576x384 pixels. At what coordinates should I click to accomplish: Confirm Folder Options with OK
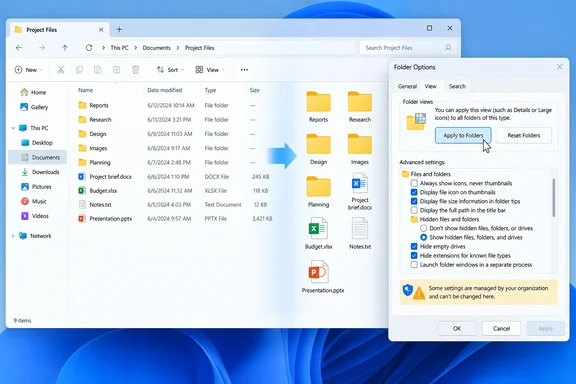click(457, 329)
